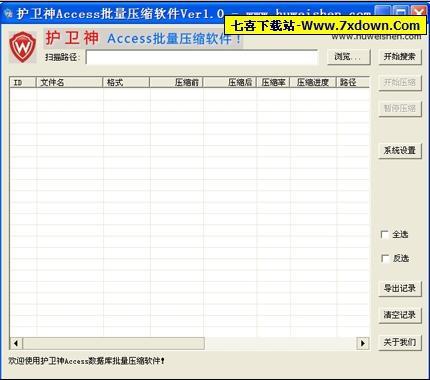Click 清空记录 clear records button
The height and width of the screenshot is (380, 430).
click(400, 315)
